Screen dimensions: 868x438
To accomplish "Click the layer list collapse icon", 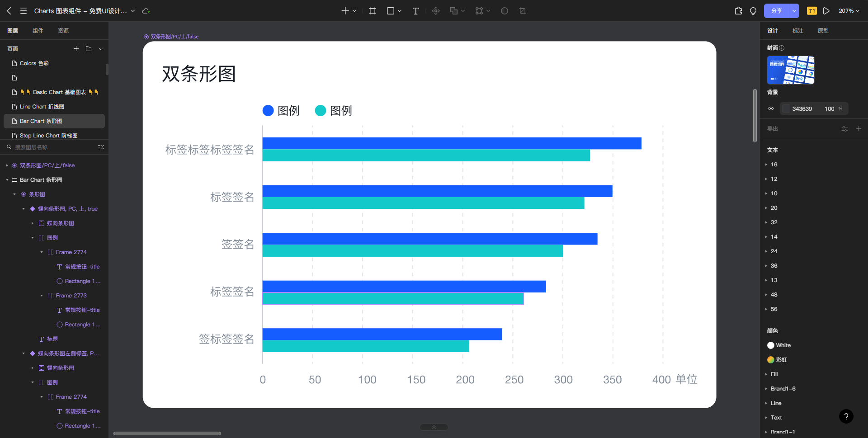I will (101, 147).
